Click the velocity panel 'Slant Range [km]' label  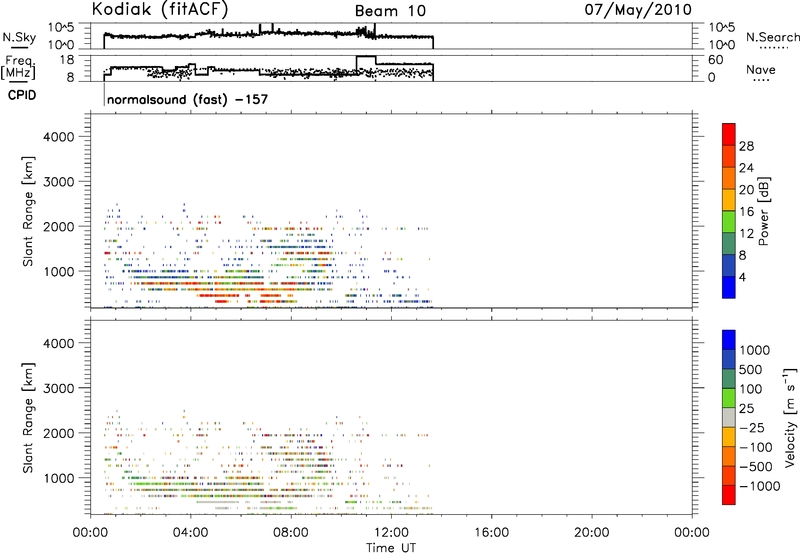pyautogui.click(x=28, y=418)
